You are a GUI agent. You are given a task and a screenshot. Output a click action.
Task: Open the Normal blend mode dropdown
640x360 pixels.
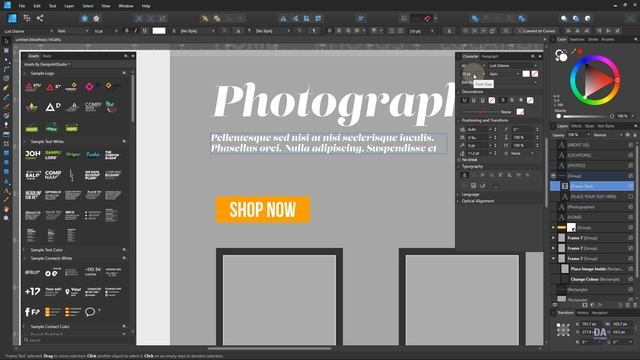tap(607, 135)
